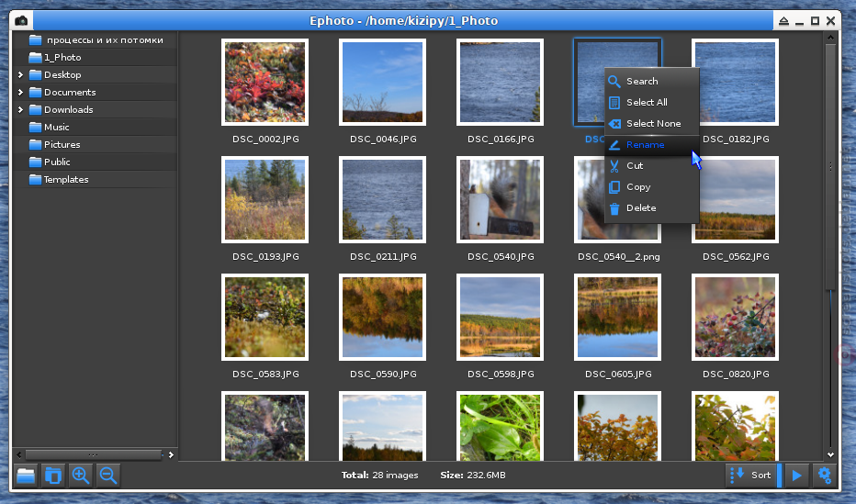Start the slideshow with the play button

(796, 476)
